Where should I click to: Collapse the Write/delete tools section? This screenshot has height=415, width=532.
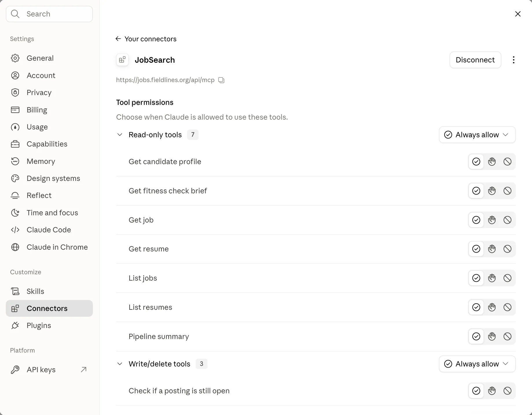[x=120, y=364]
